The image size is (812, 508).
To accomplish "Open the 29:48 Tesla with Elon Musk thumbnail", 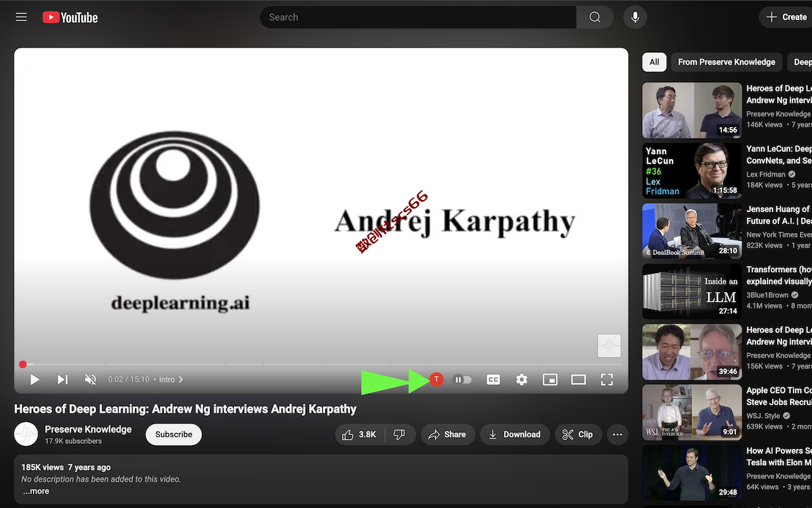I will coord(692,472).
